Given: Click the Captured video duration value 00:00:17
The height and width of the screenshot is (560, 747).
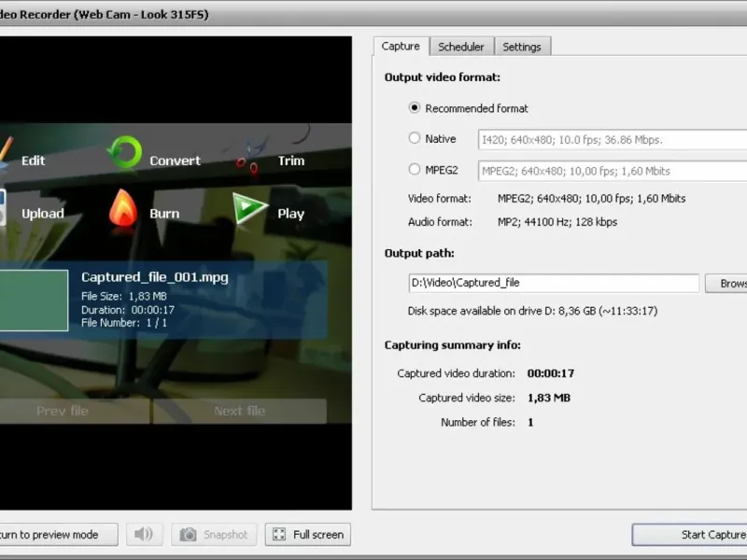Looking at the screenshot, I should pos(551,372).
